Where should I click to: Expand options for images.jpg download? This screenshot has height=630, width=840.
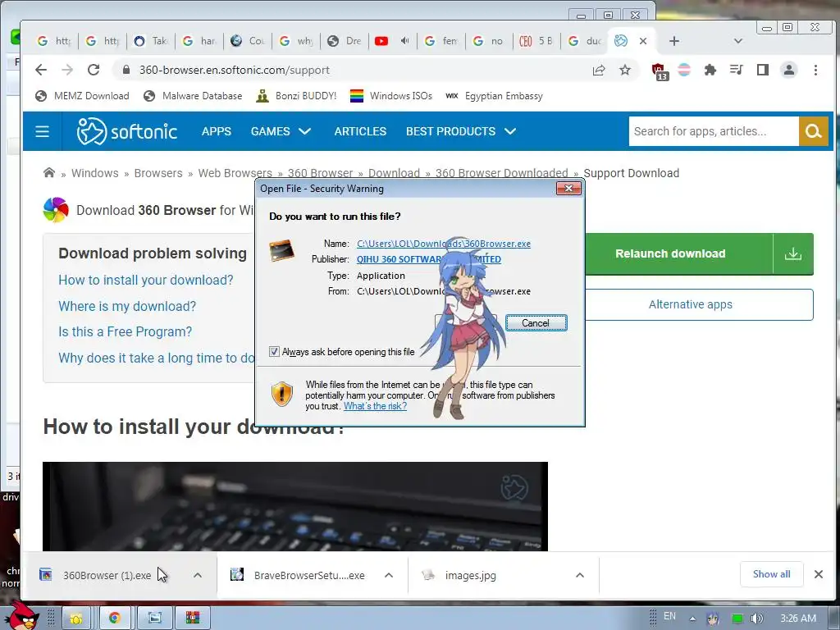click(x=580, y=575)
